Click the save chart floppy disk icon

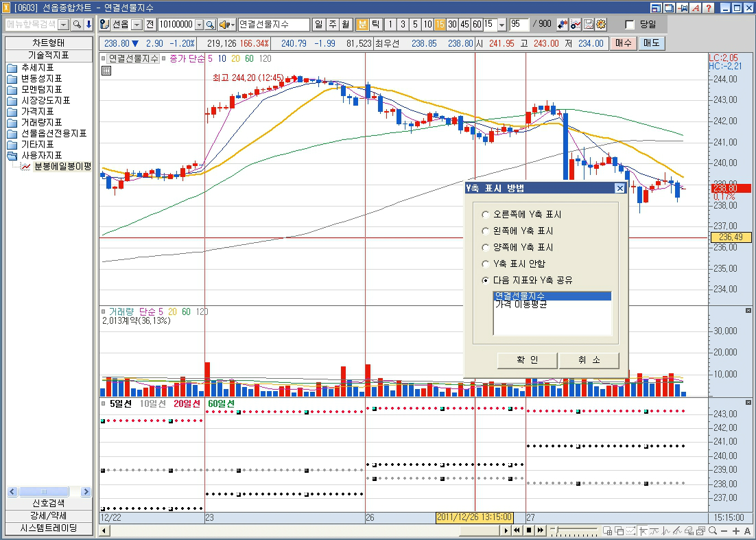pos(589,25)
